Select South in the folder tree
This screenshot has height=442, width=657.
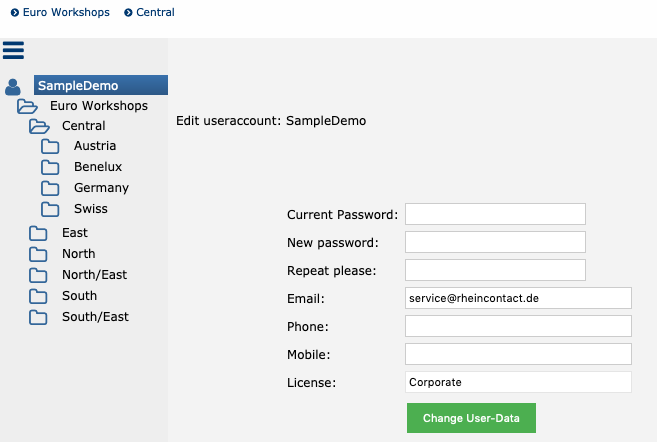pos(80,296)
